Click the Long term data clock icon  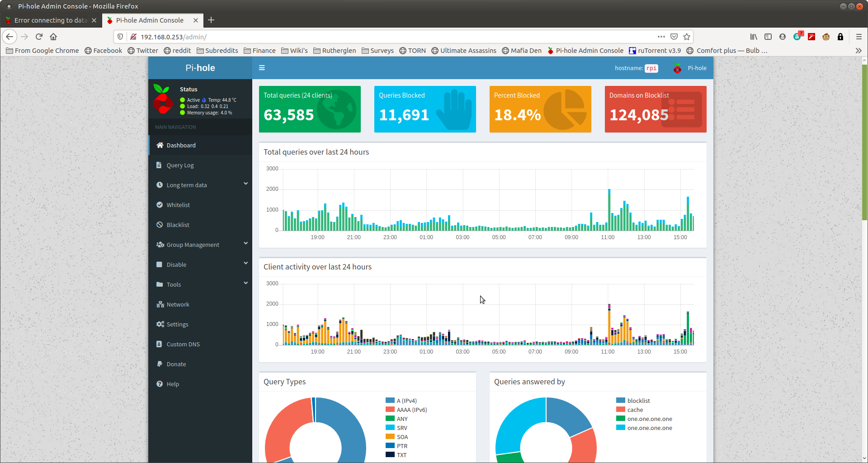160,185
